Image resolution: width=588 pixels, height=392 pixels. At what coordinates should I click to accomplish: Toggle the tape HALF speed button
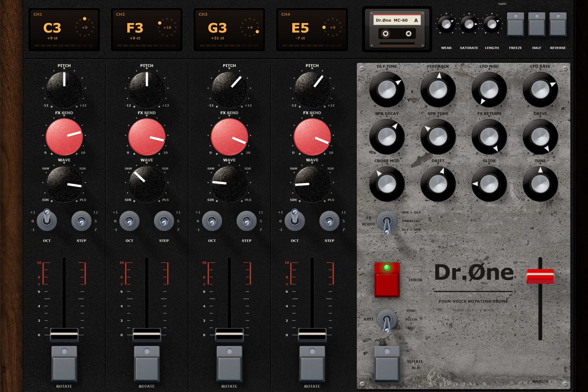[537, 24]
